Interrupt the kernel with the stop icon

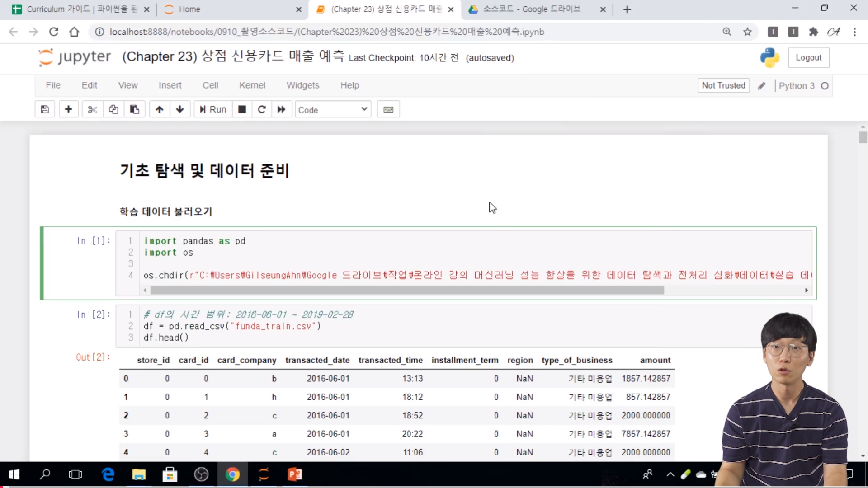tap(242, 109)
